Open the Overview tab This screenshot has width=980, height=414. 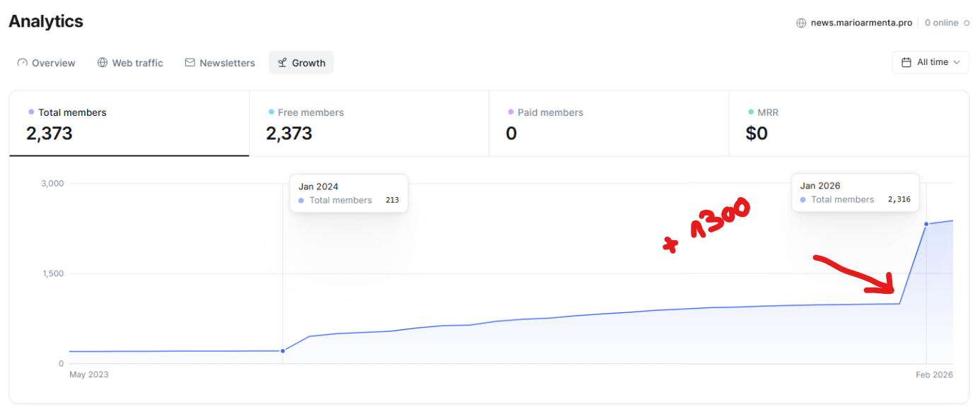pyautogui.click(x=53, y=63)
